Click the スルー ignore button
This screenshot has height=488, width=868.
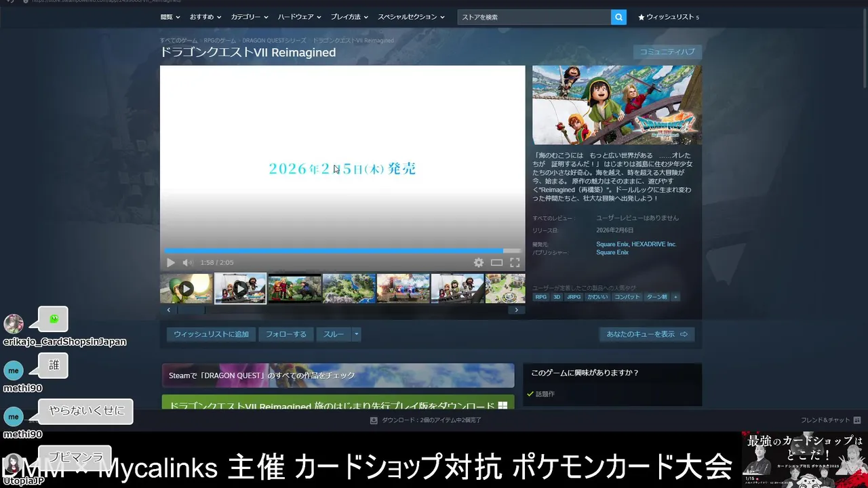click(x=334, y=334)
